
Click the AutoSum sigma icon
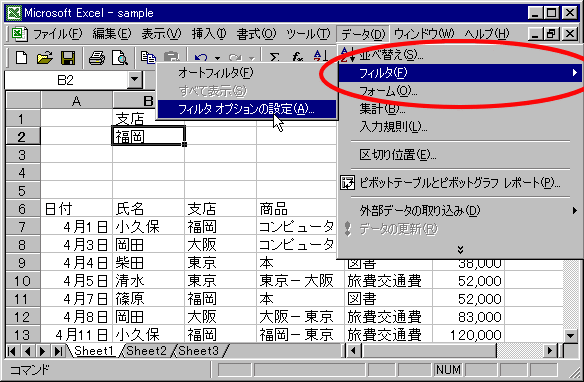[x=274, y=57]
